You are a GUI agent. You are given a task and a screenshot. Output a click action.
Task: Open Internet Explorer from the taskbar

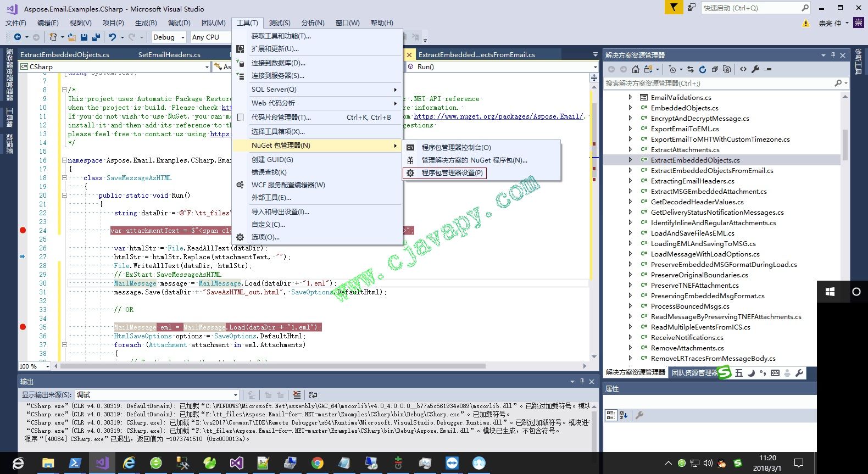click(129, 463)
